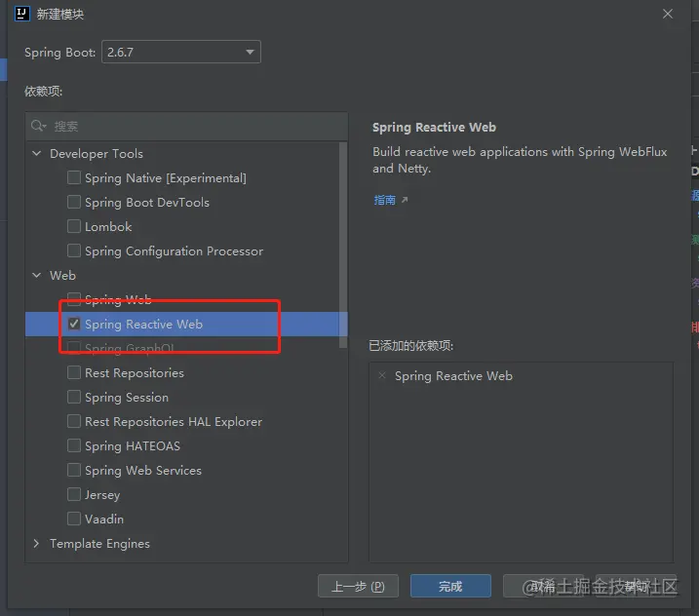Collapse the Web dependency group
The image size is (699, 616).
click(38, 275)
